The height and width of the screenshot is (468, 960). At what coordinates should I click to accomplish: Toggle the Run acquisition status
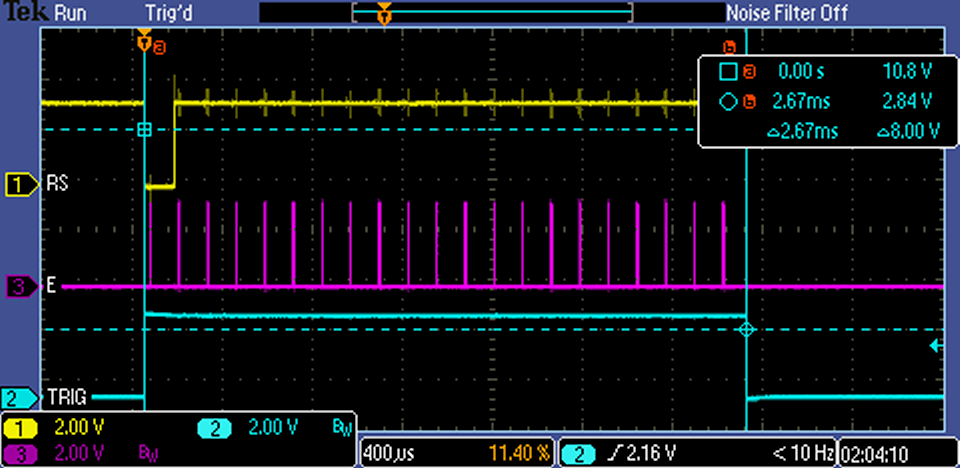pos(69,13)
